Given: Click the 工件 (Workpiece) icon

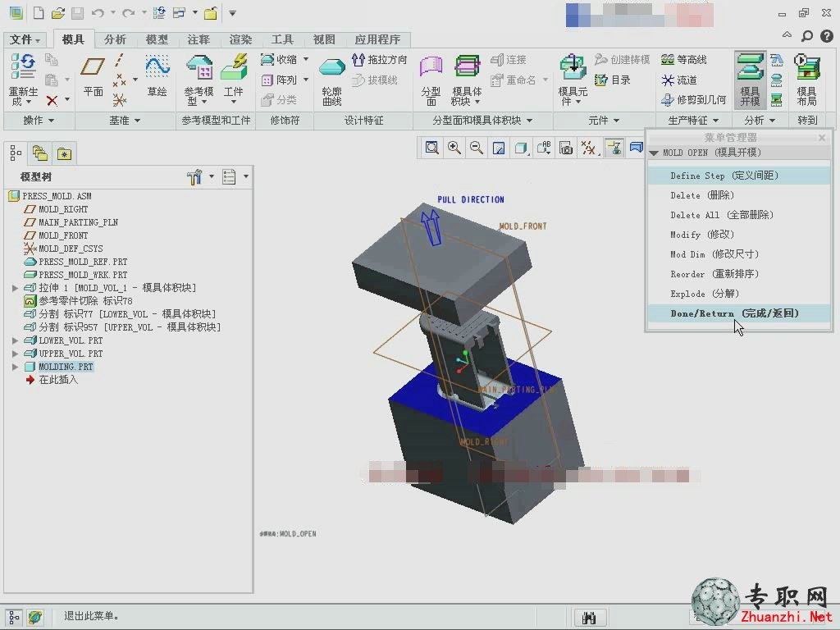Looking at the screenshot, I should (234, 67).
